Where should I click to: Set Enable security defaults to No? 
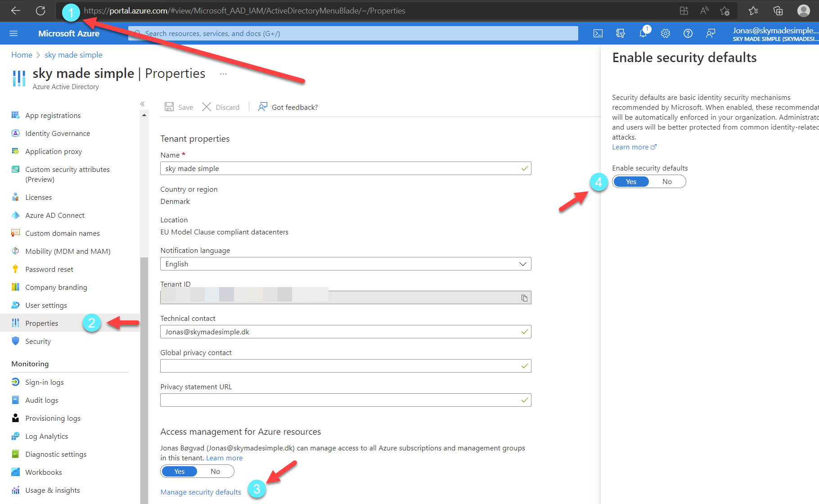pos(667,181)
